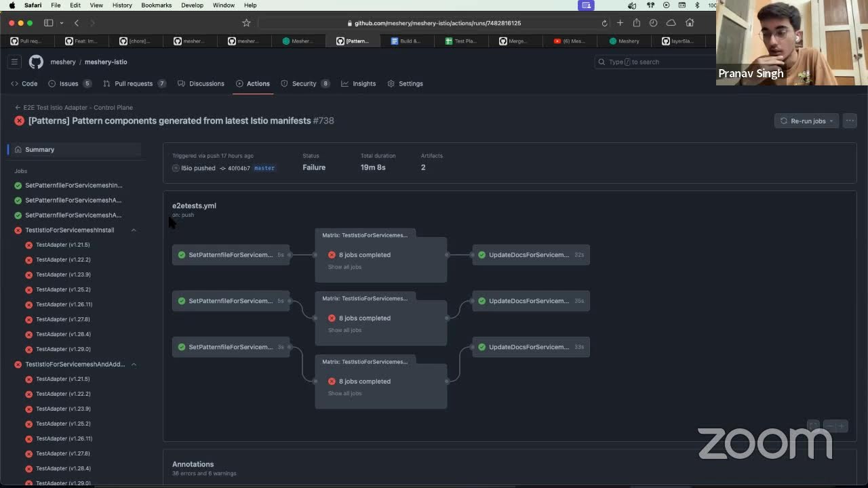Open SetPatternfileForServicem graph node with 3s

[x=231, y=347]
